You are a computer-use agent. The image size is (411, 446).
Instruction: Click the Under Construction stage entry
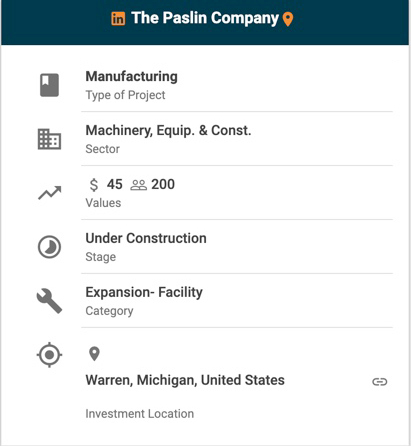(146, 238)
